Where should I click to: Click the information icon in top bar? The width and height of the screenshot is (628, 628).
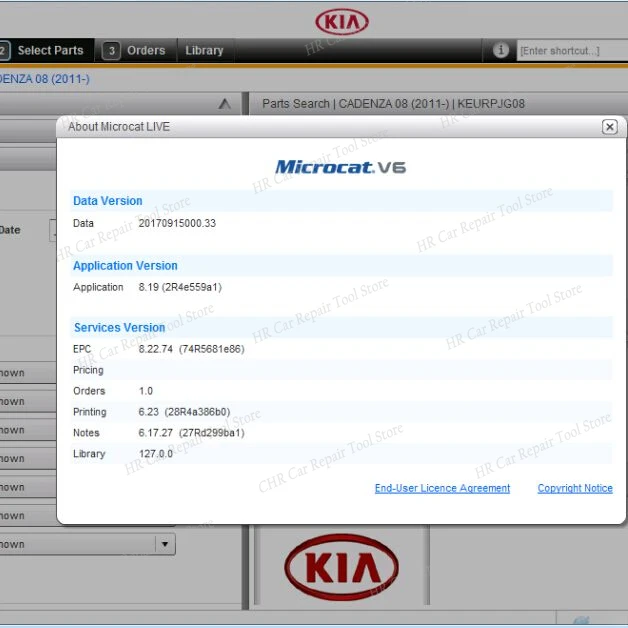click(500, 50)
